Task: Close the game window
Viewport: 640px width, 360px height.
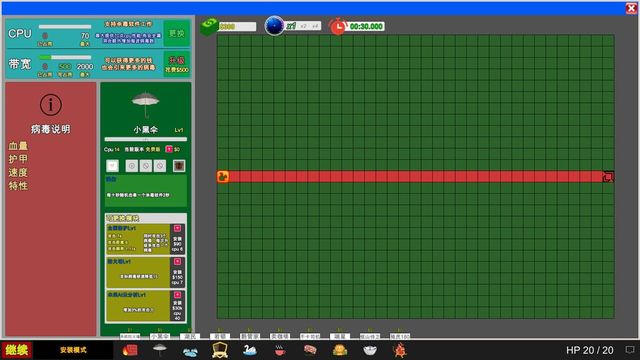Action: coord(631,8)
